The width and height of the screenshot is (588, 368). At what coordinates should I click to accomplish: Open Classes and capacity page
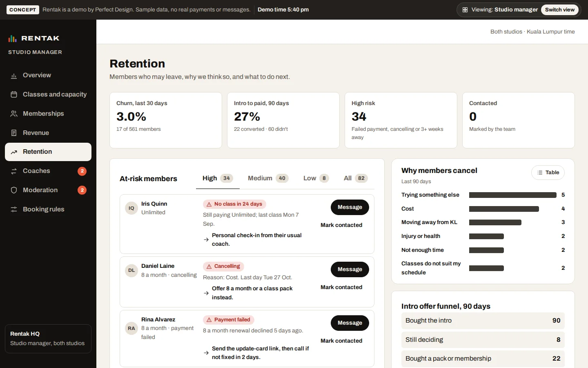(x=48, y=94)
